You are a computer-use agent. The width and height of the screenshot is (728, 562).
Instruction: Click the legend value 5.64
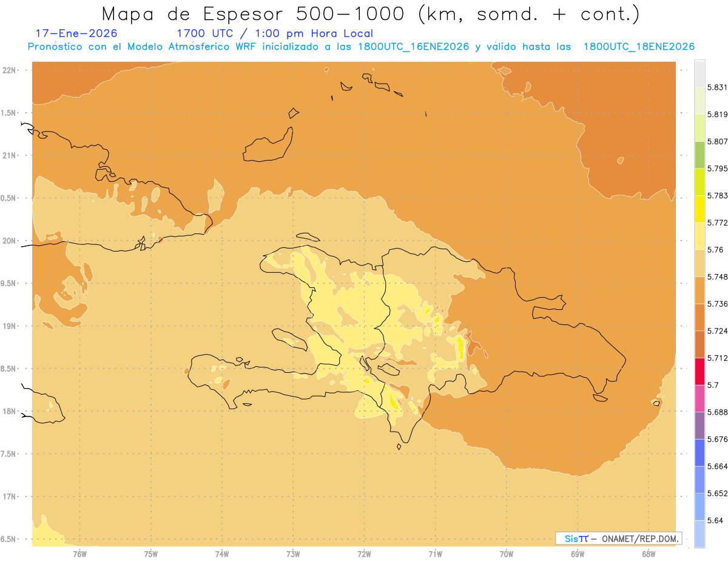(x=715, y=521)
